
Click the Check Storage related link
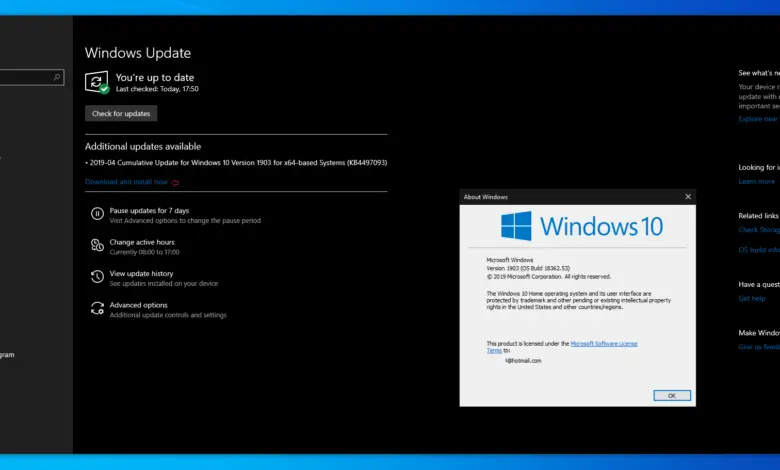coord(759,230)
